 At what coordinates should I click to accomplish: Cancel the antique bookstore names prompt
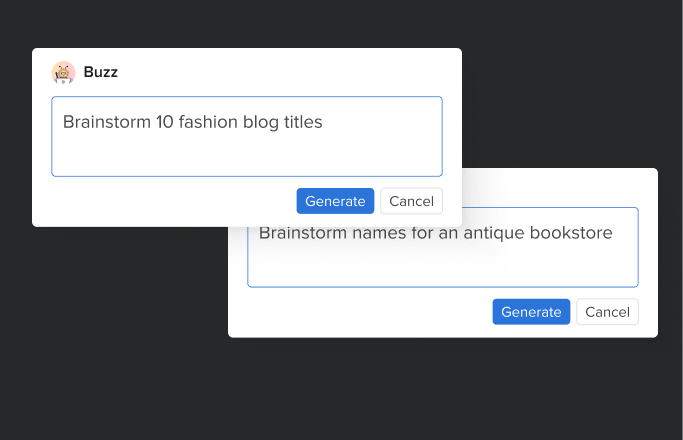point(608,312)
